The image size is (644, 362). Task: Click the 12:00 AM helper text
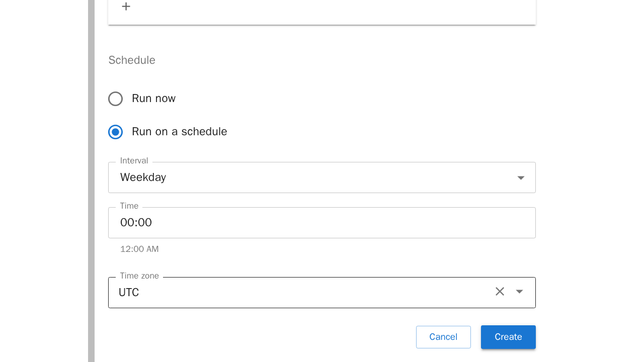139,249
